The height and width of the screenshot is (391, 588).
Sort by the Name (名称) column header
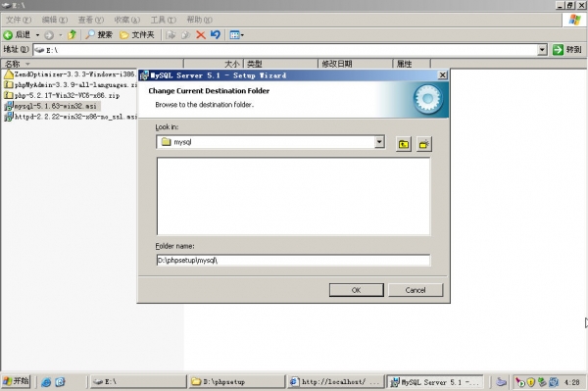[92, 64]
